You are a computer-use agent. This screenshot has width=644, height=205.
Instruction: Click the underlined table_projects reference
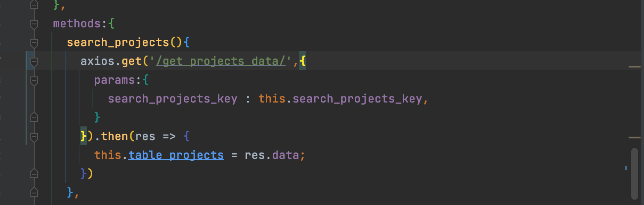176,155
